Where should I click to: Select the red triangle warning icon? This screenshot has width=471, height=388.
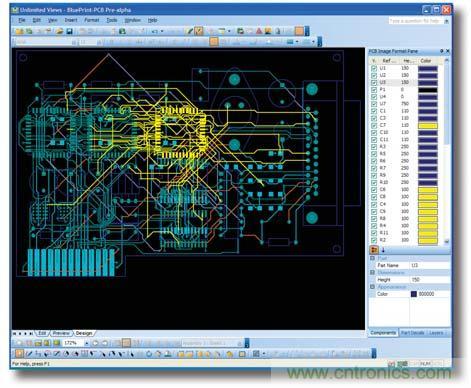coord(259,31)
